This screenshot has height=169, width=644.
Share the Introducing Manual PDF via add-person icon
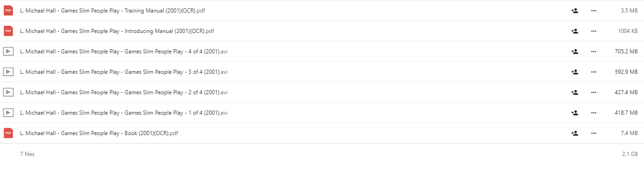click(574, 31)
